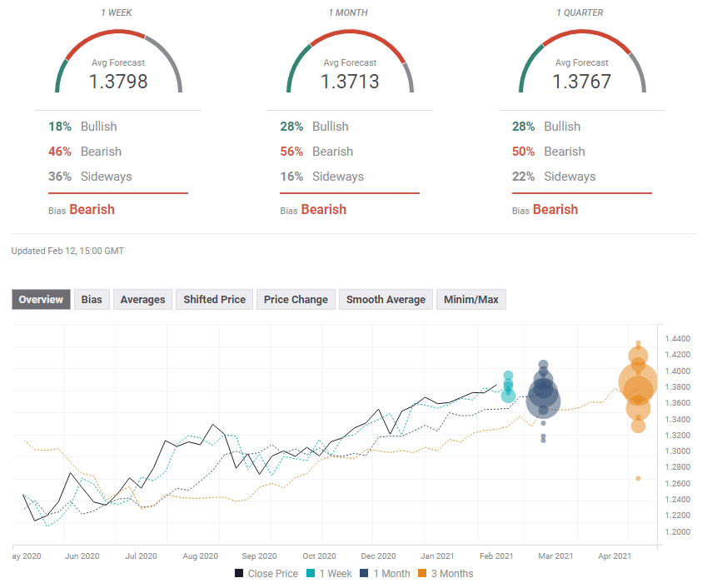Show the Shifted Price chart

214,300
